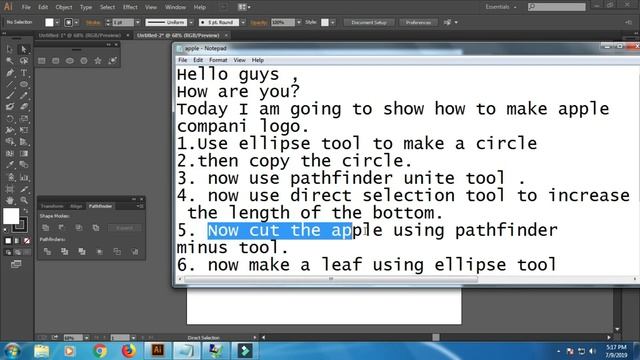Screen dimensions: 640x360
Task: Click Minus Back pathfinder icon
Action: pyautogui.click(x=135, y=251)
